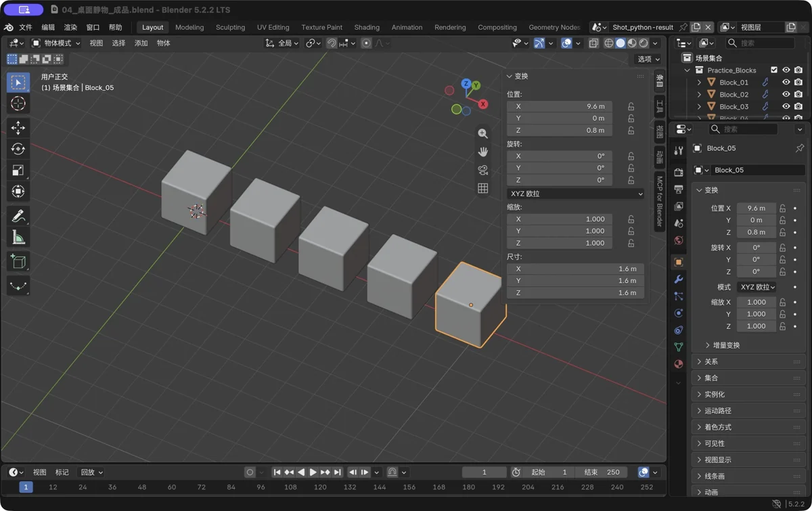Switch to wireframe viewport shading

point(609,43)
